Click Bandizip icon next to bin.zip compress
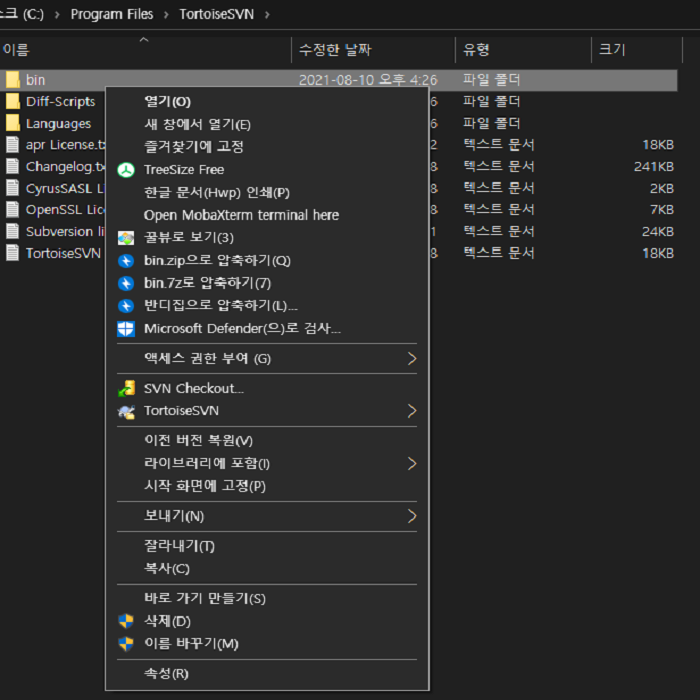The width and height of the screenshot is (700, 700). coord(126,261)
